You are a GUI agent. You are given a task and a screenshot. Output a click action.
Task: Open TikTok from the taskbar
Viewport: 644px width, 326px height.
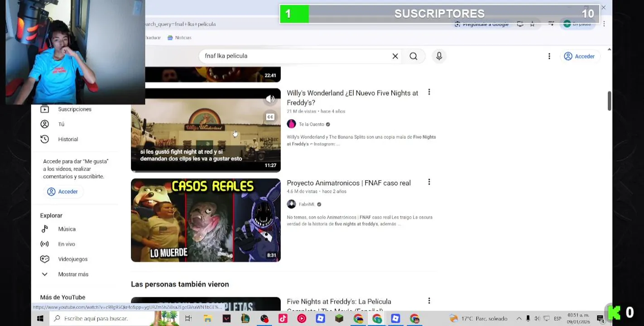(283, 319)
